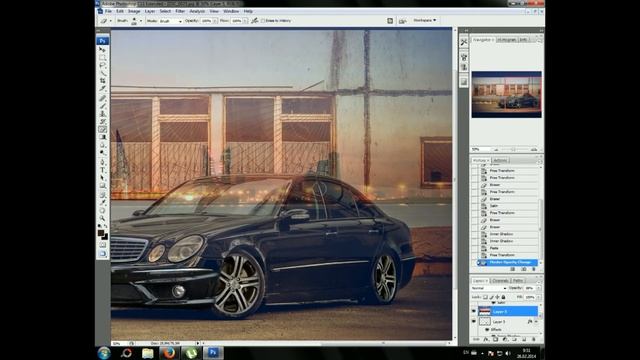Toggle Quick Mask mode in toolbox
The height and width of the screenshot is (360, 640).
pos(102,245)
